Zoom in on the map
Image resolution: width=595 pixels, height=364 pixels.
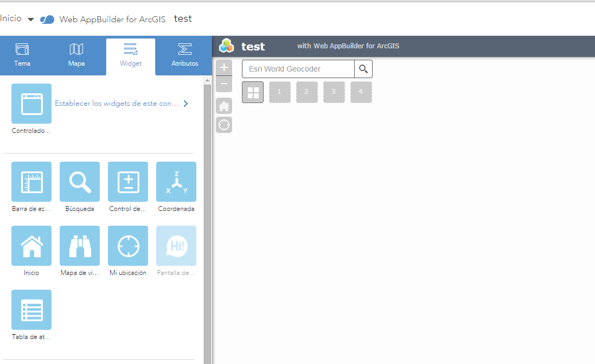point(224,68)
